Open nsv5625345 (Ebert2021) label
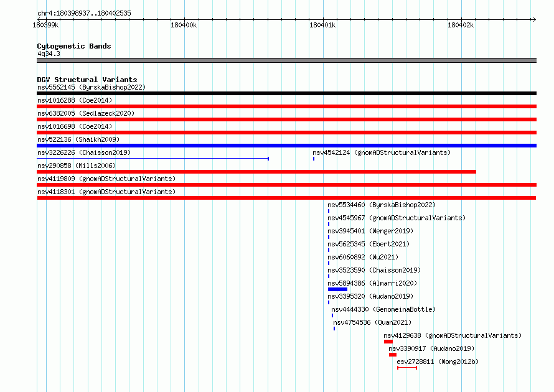This screenshot has width=554, height=392. pos(369,244)
